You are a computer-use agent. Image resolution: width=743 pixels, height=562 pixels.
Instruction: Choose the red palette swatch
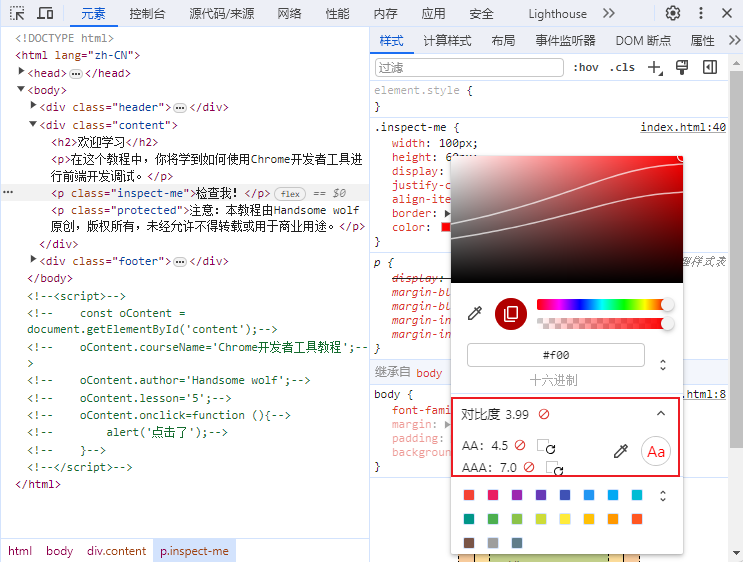(x=469, y=495)
